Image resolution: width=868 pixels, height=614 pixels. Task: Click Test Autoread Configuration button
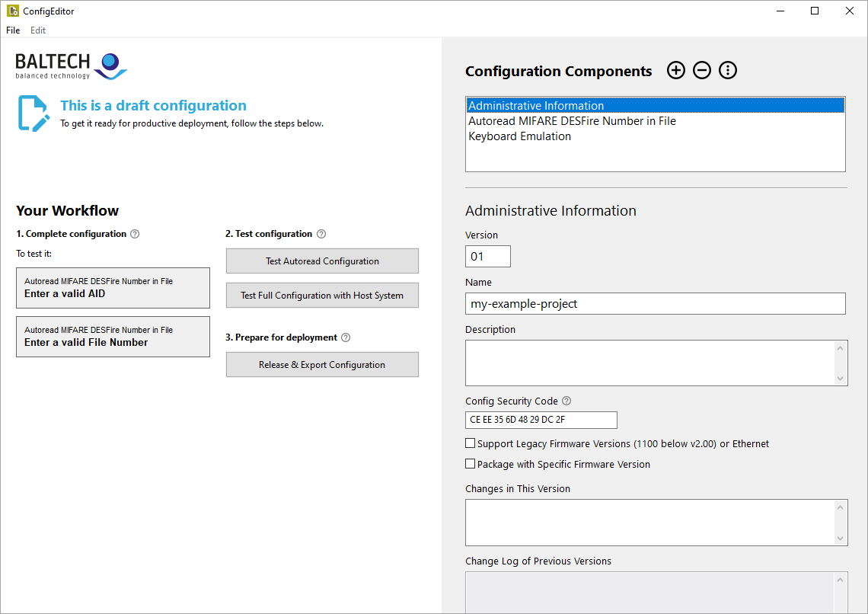(x=322, y=261)
